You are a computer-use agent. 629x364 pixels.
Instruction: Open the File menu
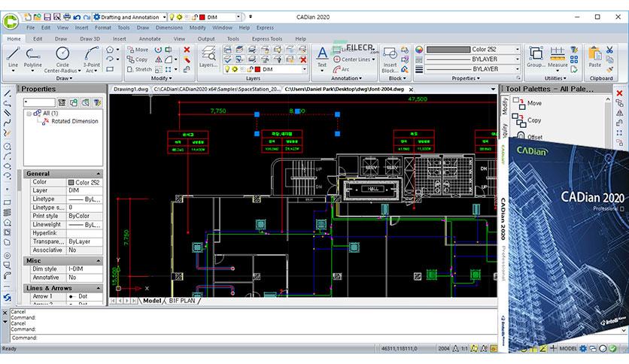click(x=31, y=28)
